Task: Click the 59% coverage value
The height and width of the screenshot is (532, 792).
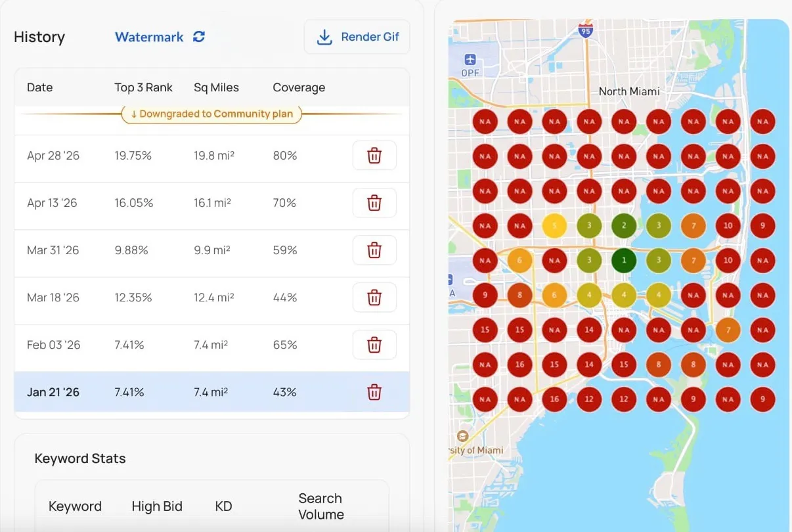Action: tap(285, 250)
